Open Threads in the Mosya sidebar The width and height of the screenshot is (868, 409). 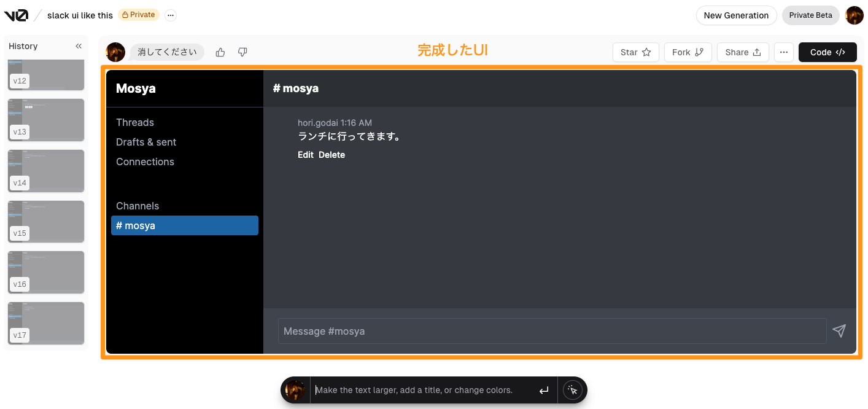[x=135, y=122]
